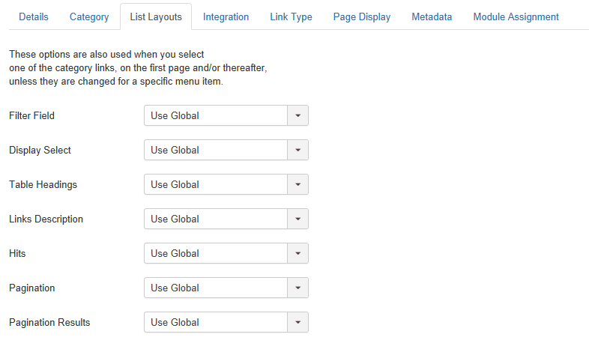Open the Category tab
The image size is (589, 364).
89,17
